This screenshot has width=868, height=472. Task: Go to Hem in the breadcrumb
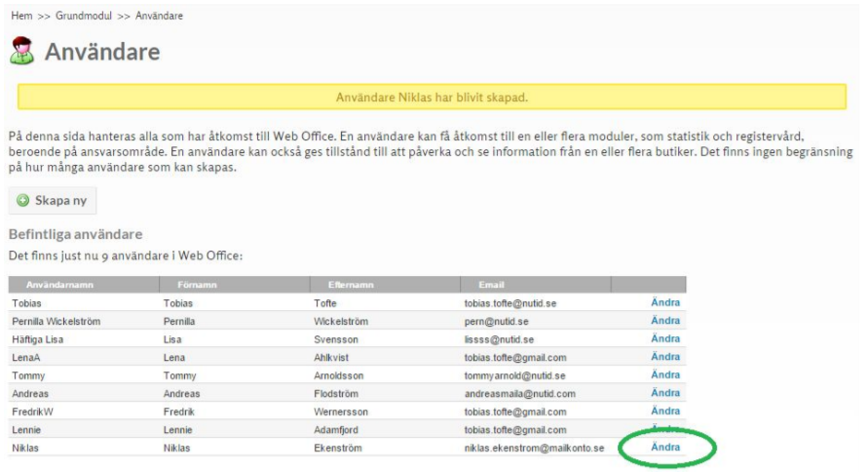click(21, 17)
